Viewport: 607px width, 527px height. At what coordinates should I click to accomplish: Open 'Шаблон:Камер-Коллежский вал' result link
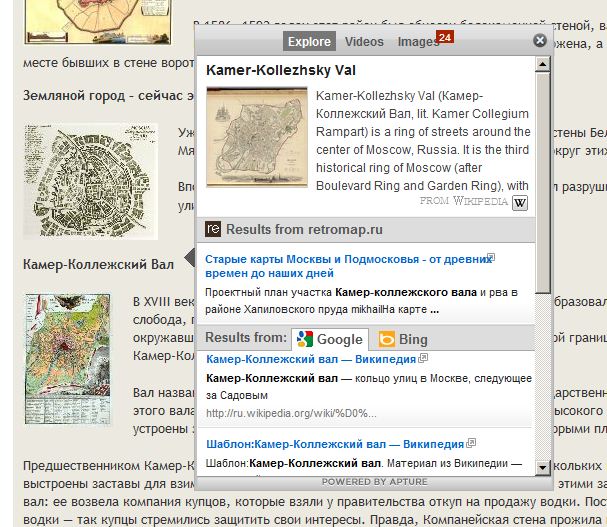coord(334,443)
